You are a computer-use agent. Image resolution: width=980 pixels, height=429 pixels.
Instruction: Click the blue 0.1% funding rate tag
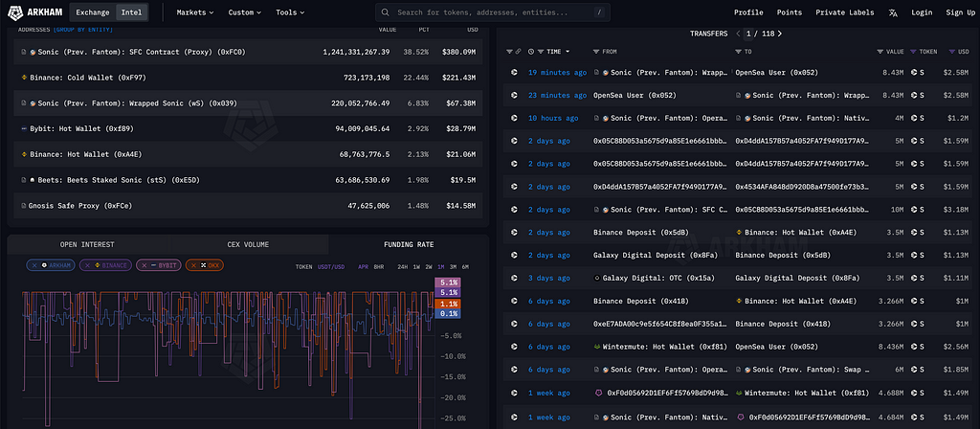coord(448,313)
